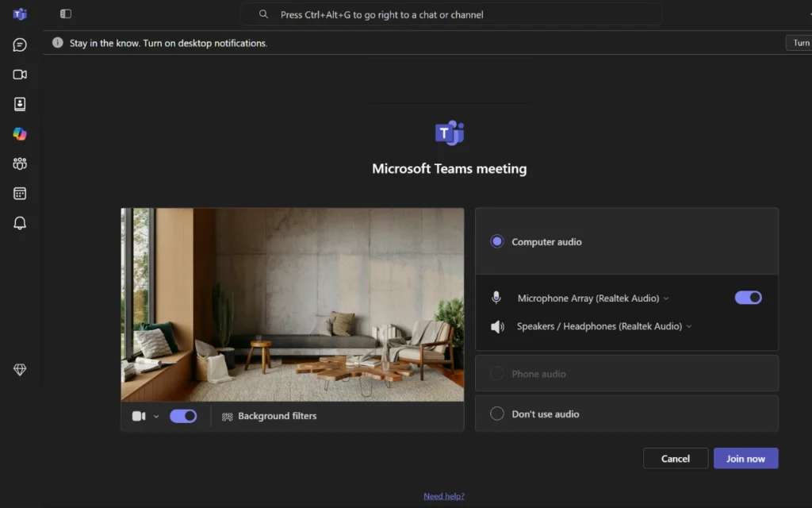812x508 pixels.
Task: Click the Background filters icon
Action: (x=227, y=417)
